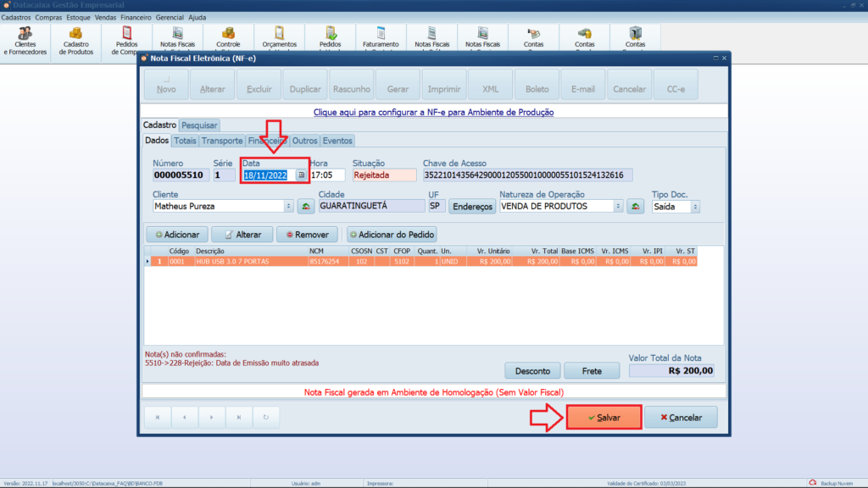This screenshot has height=488, width=868.
Task: Click Backup Nuvem in status bar
Action: pos(834,483)
